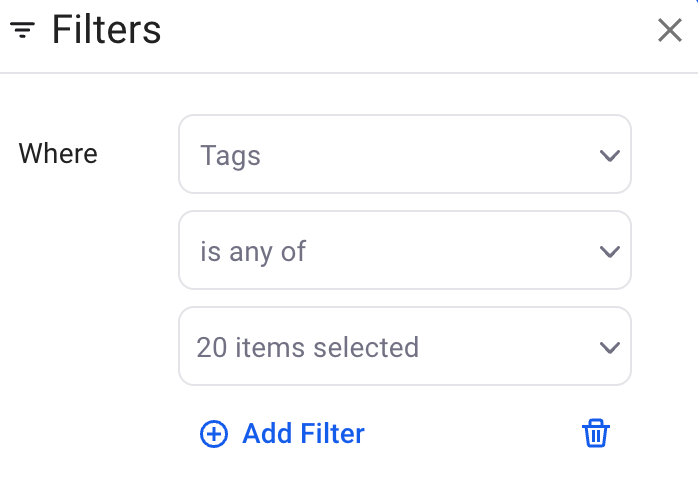Screen dimensions: 698x498
Task: Open the Tags field dropdown
Action: [x=404, y=155]
